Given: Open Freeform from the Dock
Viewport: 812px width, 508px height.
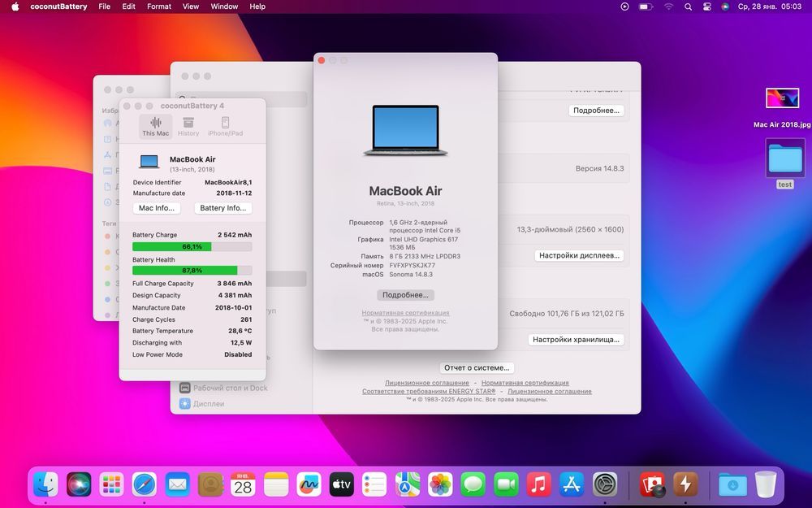Looking at the screenshot, I should click(309, 484).
